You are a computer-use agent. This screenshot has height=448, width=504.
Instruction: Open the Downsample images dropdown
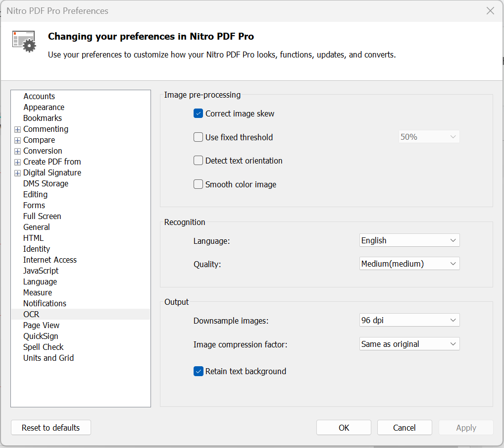coord(409,320)
